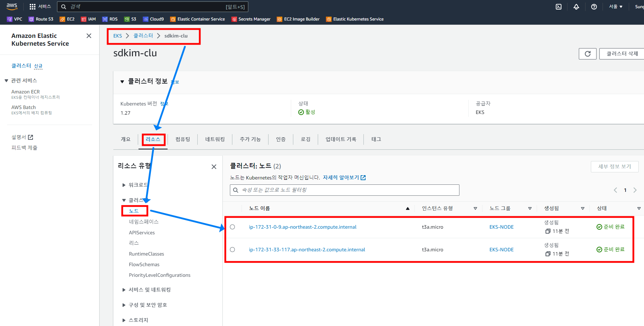Expand 서비스 및 네트워킹 resource group
This screenshot has width=644, height=326.
point(124,290)
